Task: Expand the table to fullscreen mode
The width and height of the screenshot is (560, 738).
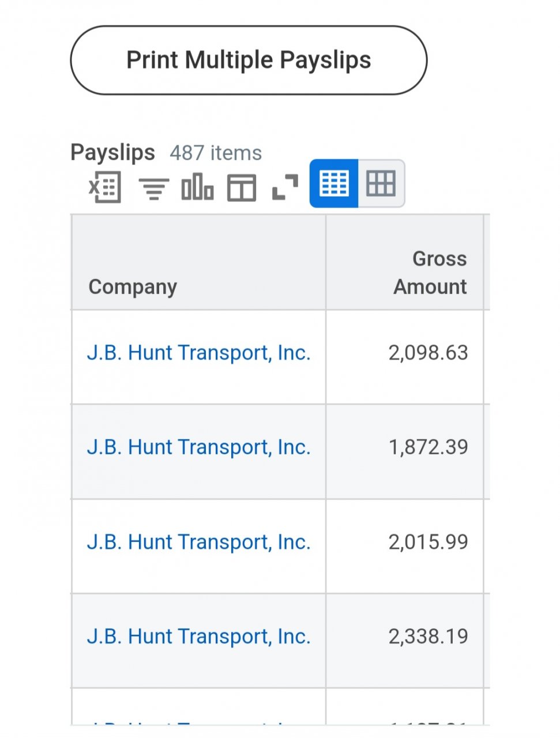Action: (x=285, y=187)
